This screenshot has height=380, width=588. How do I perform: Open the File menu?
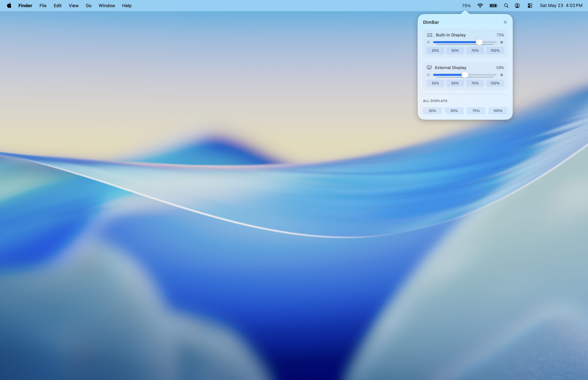coord(43,5)
